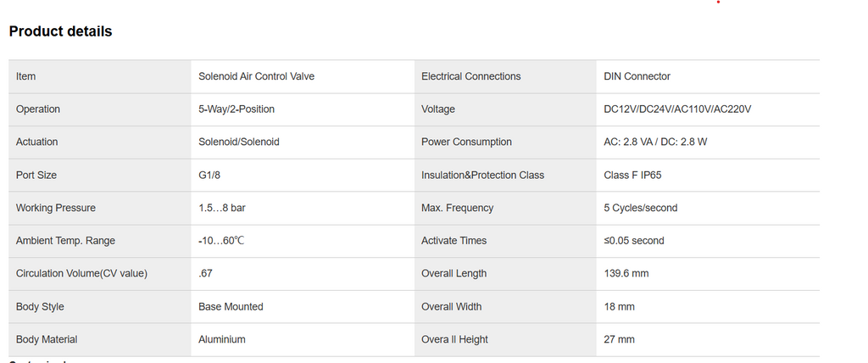Viewport: 868px width, 363px height.
Task: Select the -10…60℃ temperature range value
Action: [221, 241]
